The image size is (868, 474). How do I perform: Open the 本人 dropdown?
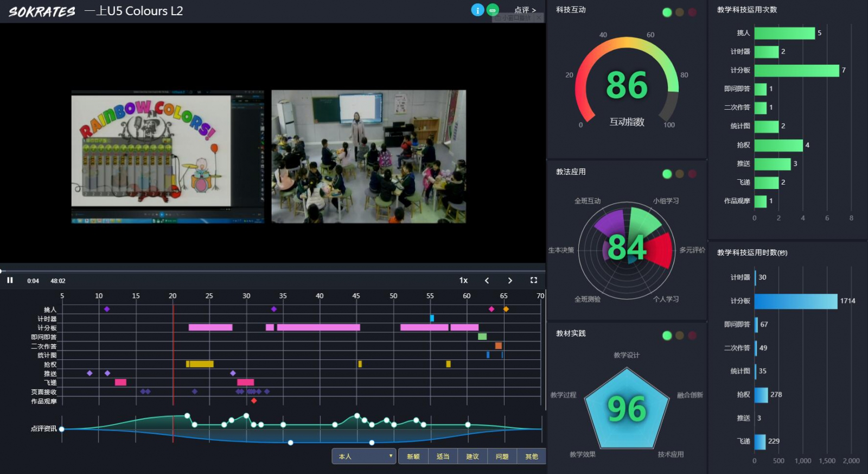pyautogui.click(x=364, y=456)
